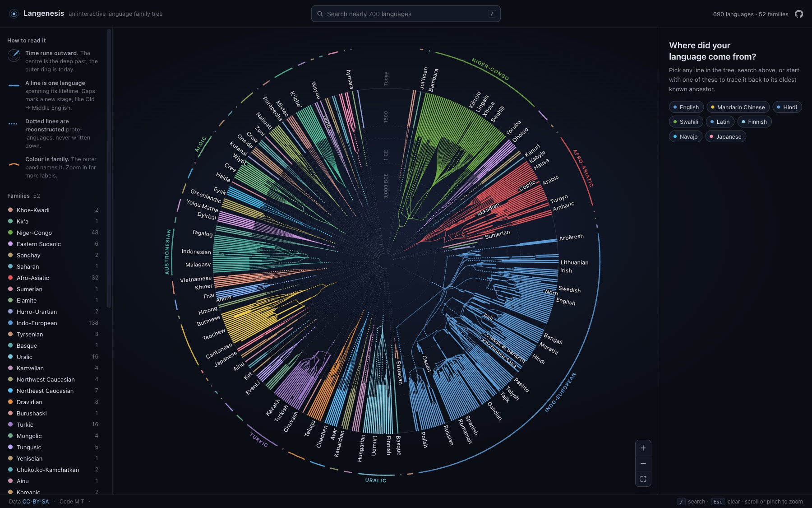This screenshot has width=812, height=508.
Task: Select the Uralic family row
Action: 53,357
